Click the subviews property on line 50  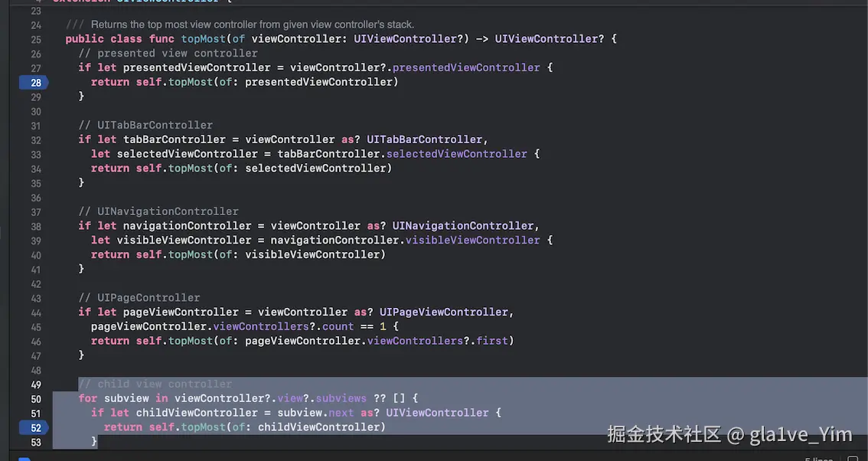341,398
